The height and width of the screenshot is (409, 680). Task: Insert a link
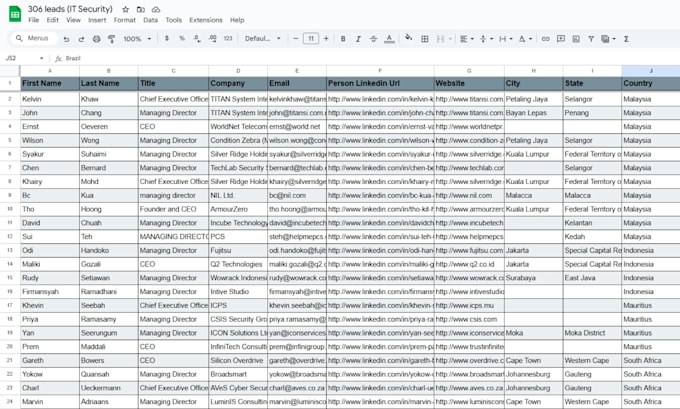(546, 39)
